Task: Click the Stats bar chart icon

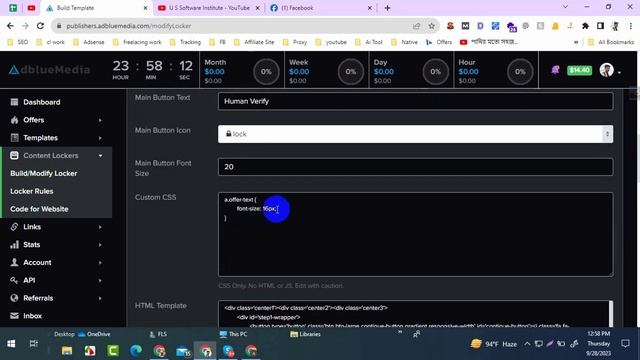Action: [x=14, y=244]
